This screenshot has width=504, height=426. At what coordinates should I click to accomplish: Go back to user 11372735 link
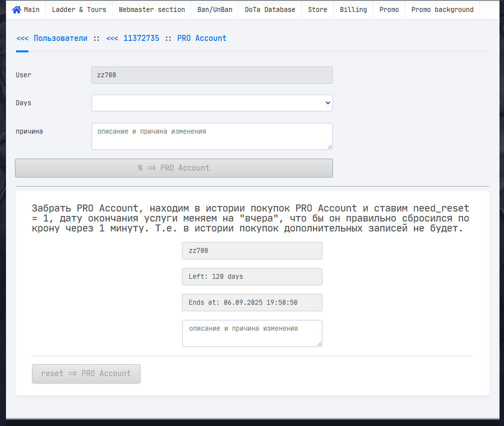pyautogui.click(x=133, y=38)
